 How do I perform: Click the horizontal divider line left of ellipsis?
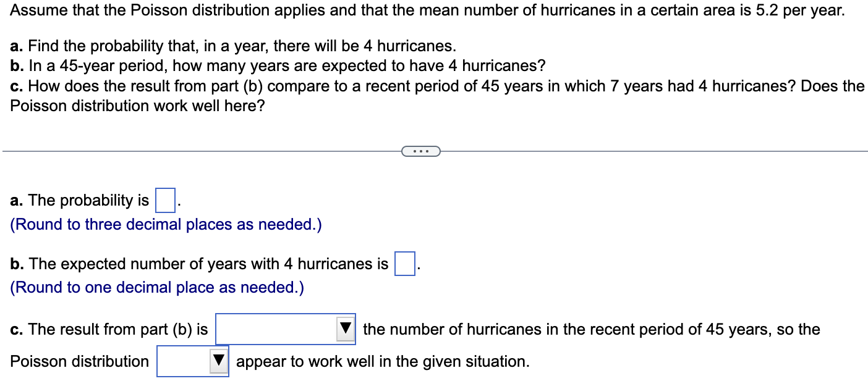click(202, 151)
